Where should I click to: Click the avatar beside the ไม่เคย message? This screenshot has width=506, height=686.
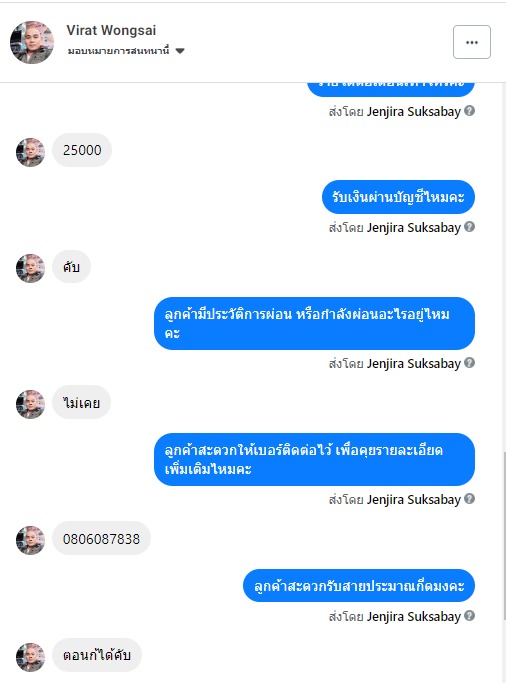pos(30,404)
